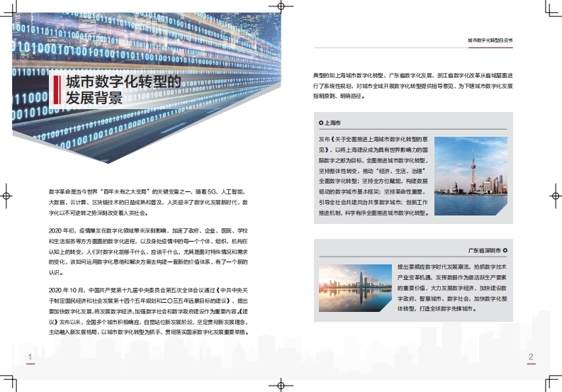Click the Shenzhen skyline sunset photo

pos(355,288)
